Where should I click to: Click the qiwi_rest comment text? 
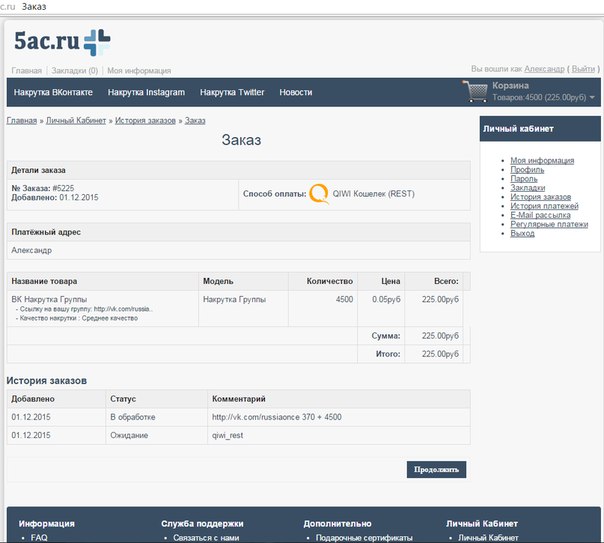point(227,436)
